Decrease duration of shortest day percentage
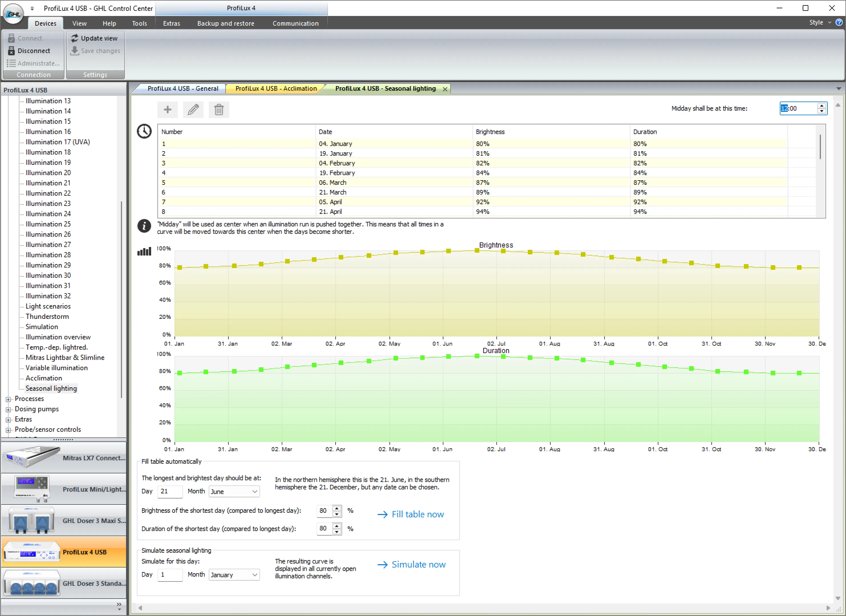The image size is (846, 616). (x=337, y=532)
